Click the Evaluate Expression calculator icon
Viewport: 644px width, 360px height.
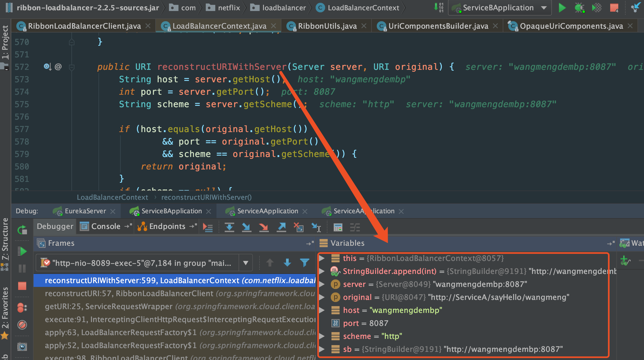coord(338,227)
